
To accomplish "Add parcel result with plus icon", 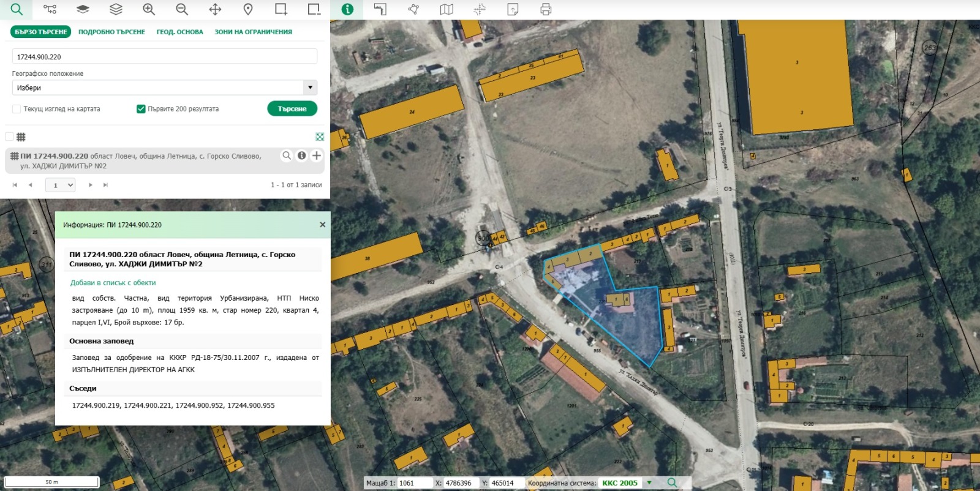I will 317,156.
